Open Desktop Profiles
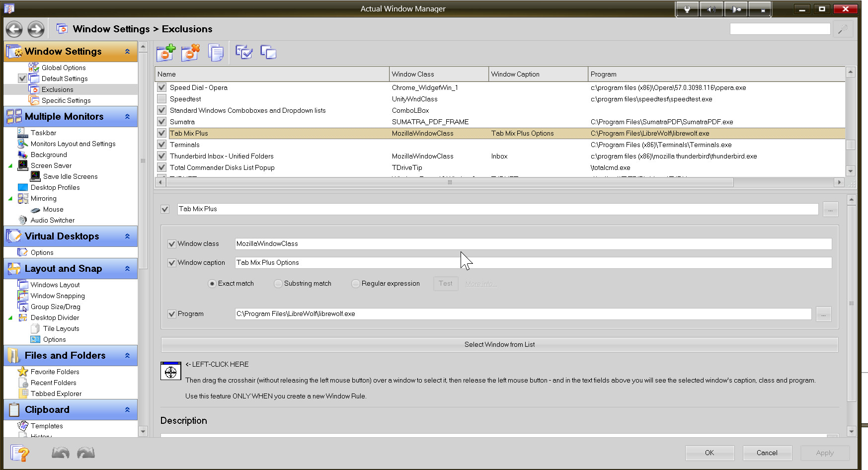This screenshot has width=868, height=470. [x=55, y=187]
